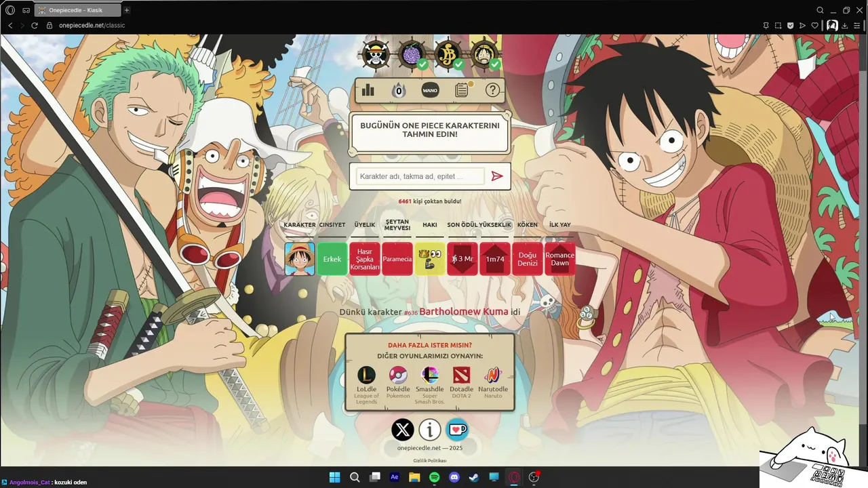868x488 pixels.
Task: Click the KARAKTER column header
Action: pyautogui.click(x=299, y=225)
